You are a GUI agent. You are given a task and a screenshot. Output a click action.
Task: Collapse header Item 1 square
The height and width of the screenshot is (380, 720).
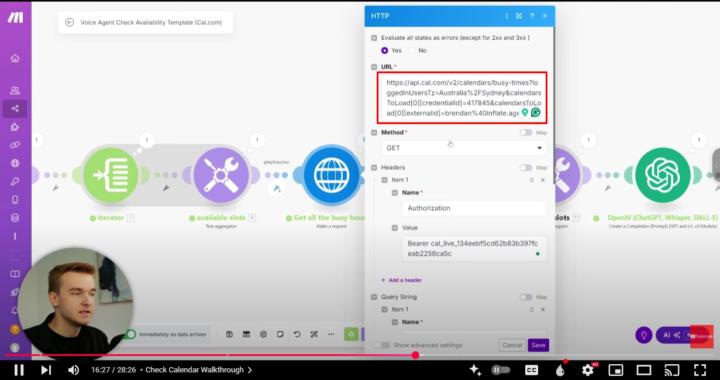(x=384, y=180)
